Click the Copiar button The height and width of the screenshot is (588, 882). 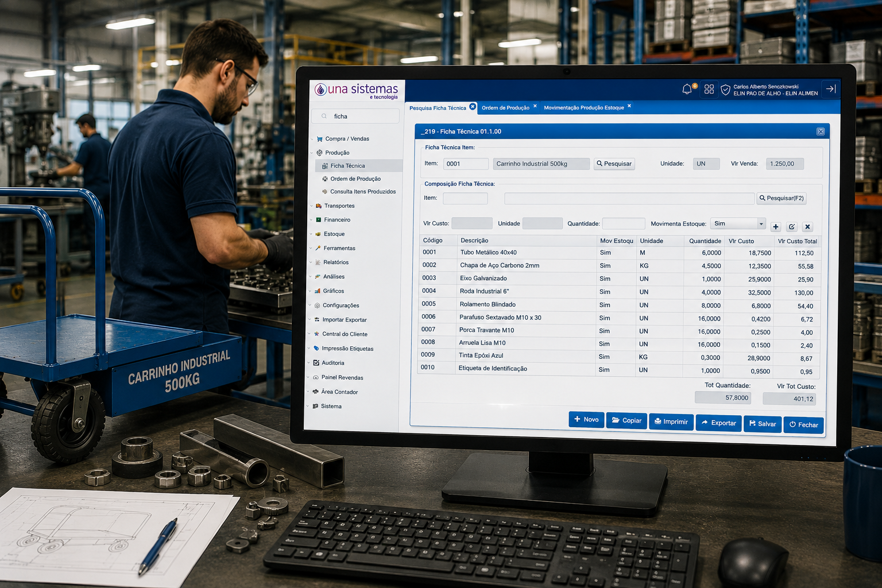click(x=626, y=420)
